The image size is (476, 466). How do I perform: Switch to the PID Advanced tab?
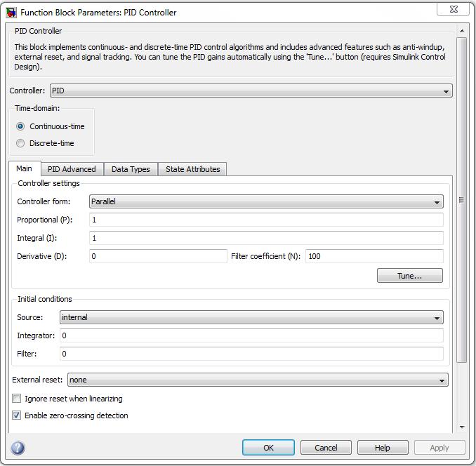coord(72,169)
